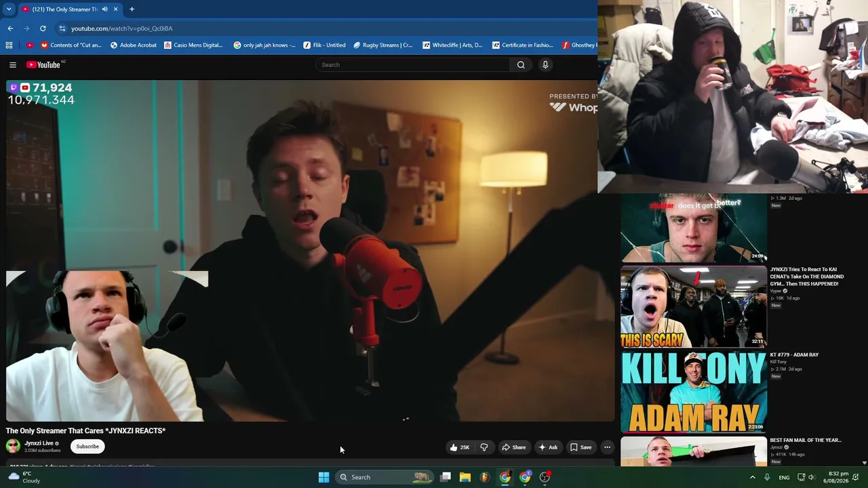Image resolution: width=868 pixels, height=488 pixels.
Task: Play the "does it get better?" thumbnail video
Action: tap(694, 228)
